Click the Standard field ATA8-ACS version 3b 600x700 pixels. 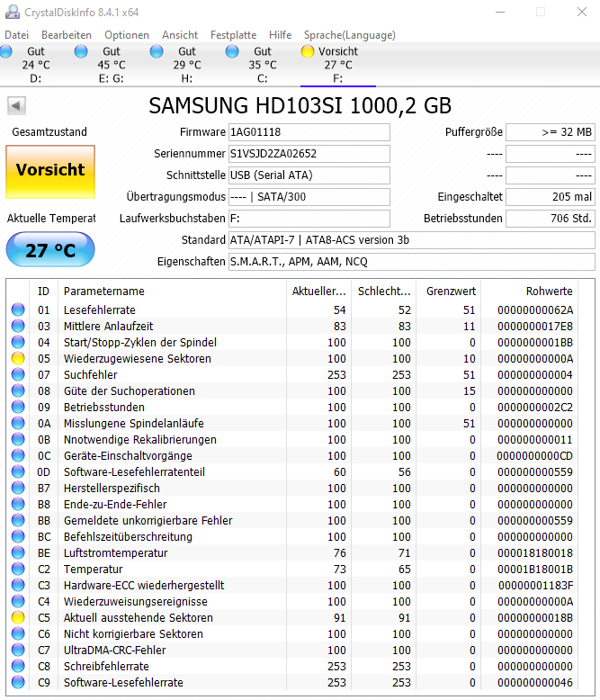412,240
